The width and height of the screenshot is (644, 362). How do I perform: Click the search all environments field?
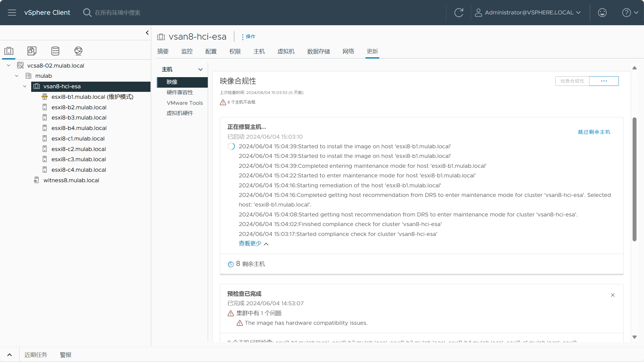click(x=118, y=13)
